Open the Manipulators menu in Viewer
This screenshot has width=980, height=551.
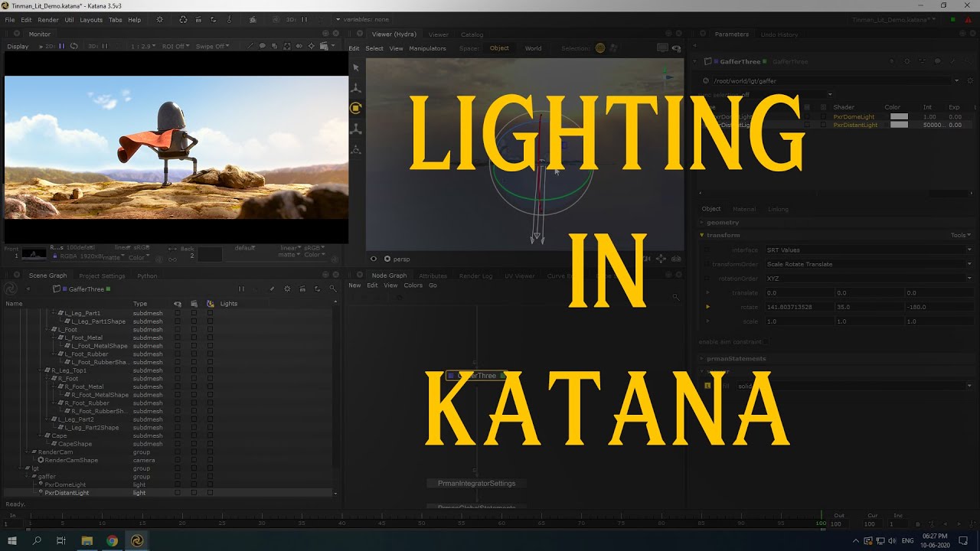[x=427, y=48]
